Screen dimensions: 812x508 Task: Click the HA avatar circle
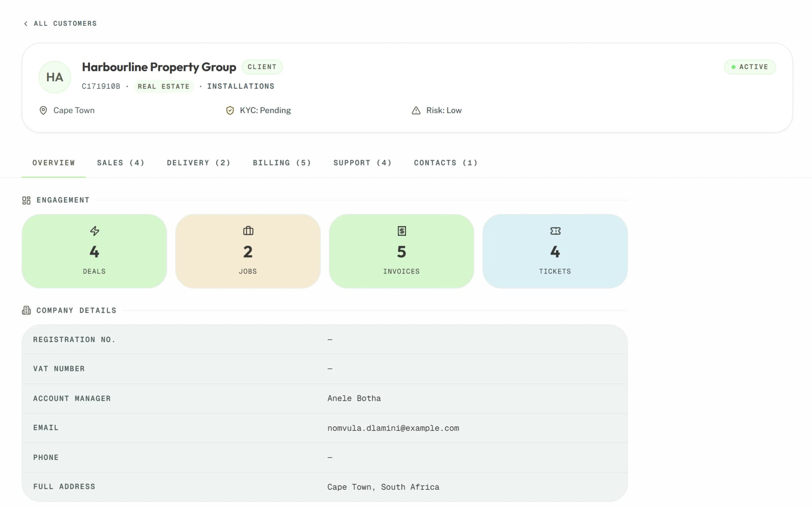(x=55, y=77)
